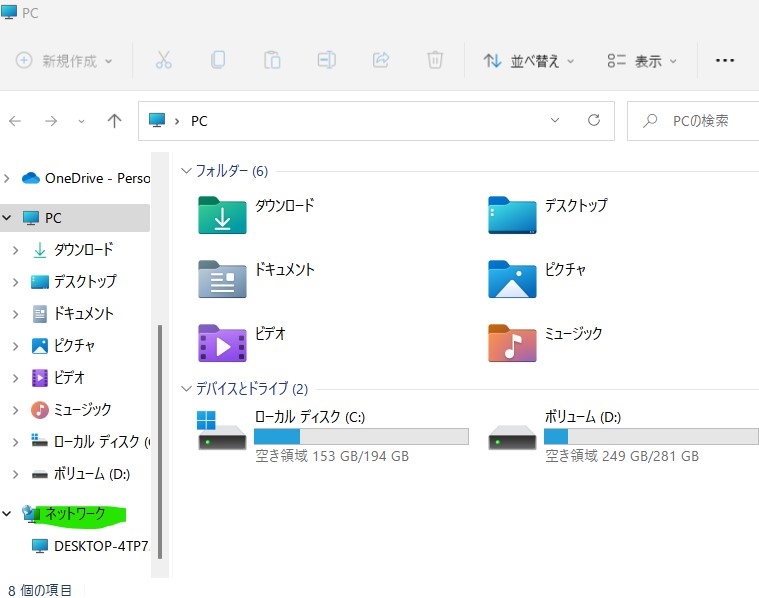Go up one level with up arrow
759x598 pixels.
click(x=114, y=121)
